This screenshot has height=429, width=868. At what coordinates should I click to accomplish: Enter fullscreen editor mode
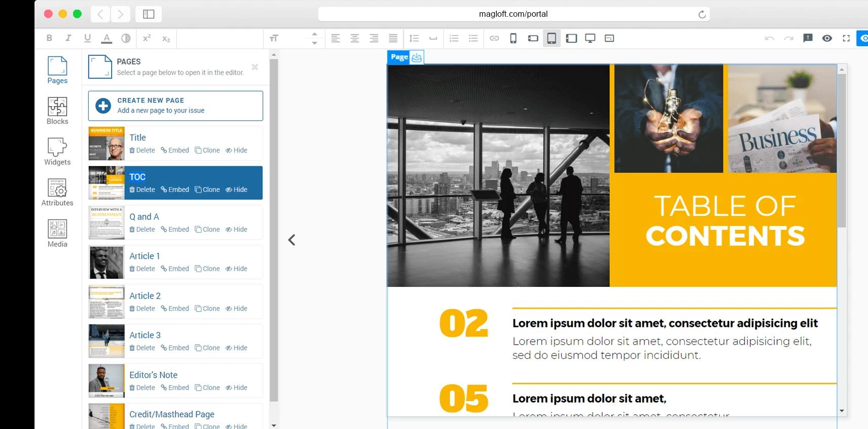846,38
